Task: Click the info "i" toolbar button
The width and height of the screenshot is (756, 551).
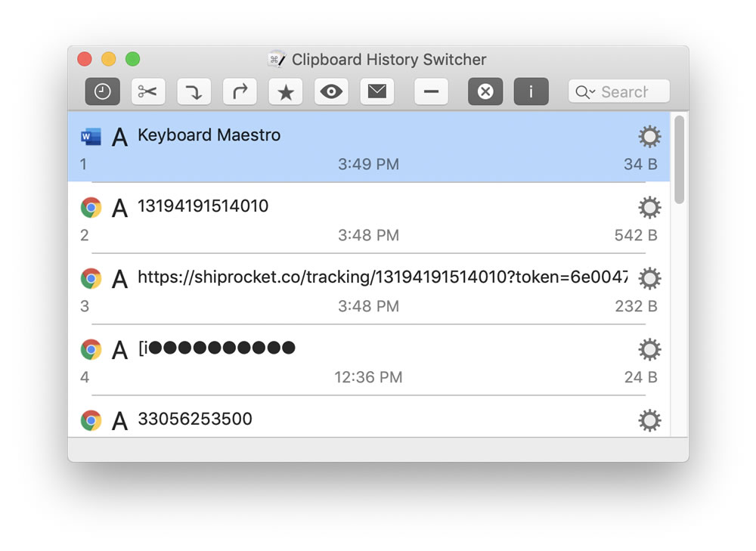Action: click(531, 91)
